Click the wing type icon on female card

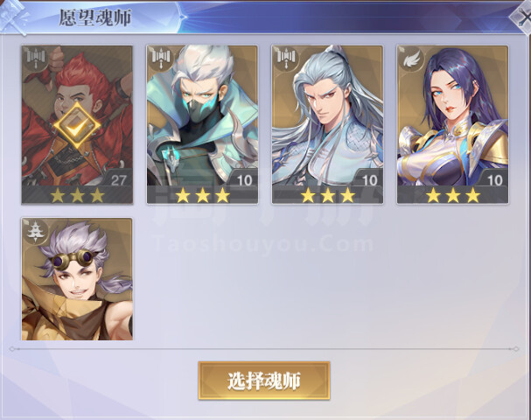pyautogui.click(x=411, y=59)
